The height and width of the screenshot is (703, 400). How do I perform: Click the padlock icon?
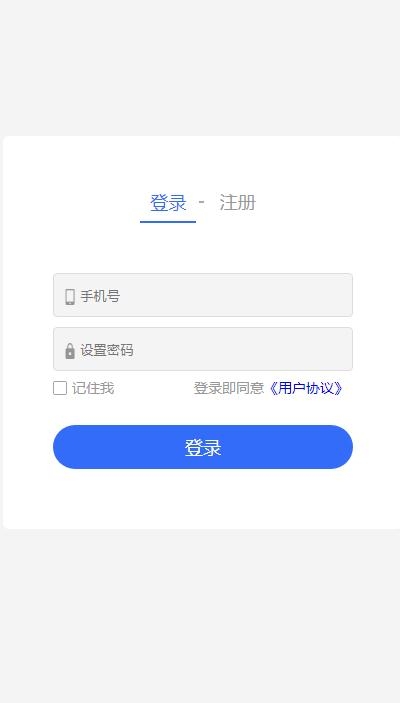pos(70,351)
